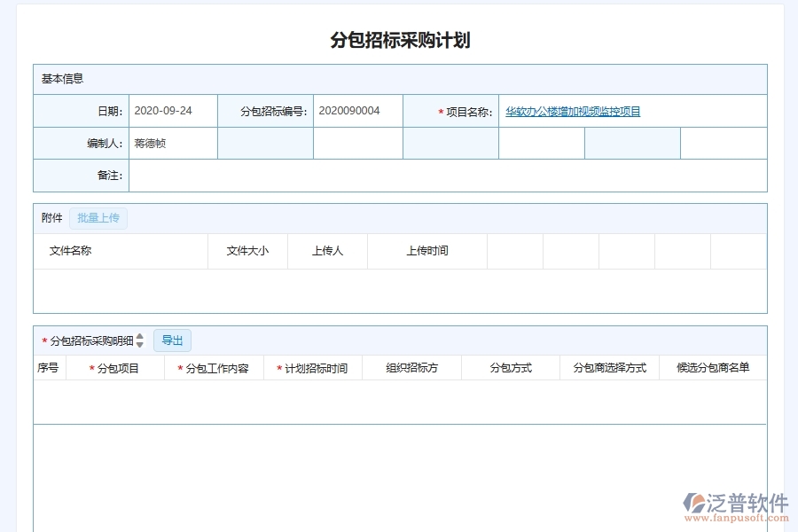Screen dimensions: 798x532
Task: Select the 附件 attachments section header
Action: point(52,217)
